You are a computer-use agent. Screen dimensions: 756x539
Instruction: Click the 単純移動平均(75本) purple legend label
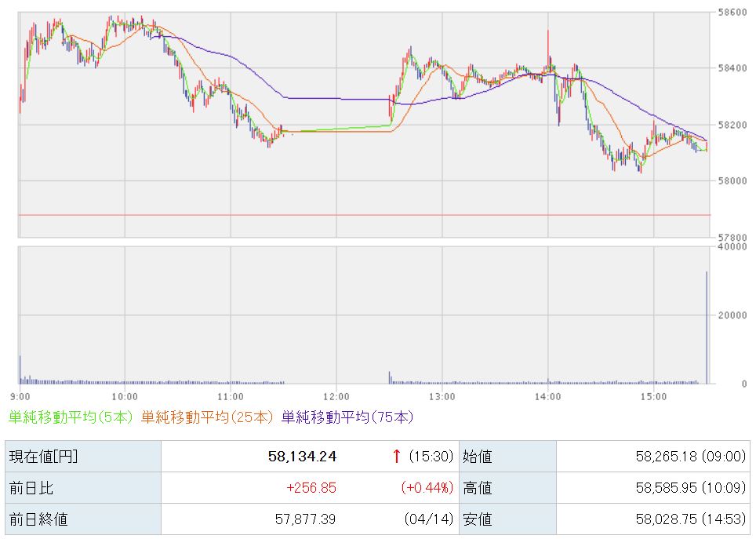point(347,417)
